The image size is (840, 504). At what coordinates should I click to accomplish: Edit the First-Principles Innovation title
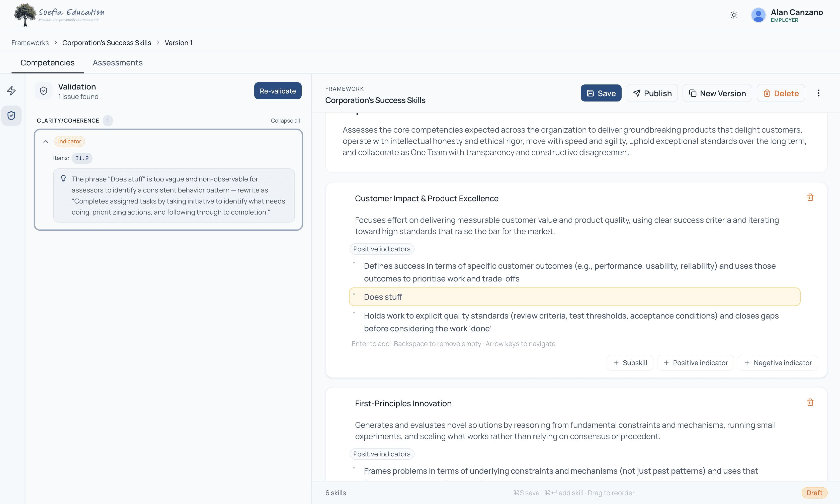pos(403,404)
